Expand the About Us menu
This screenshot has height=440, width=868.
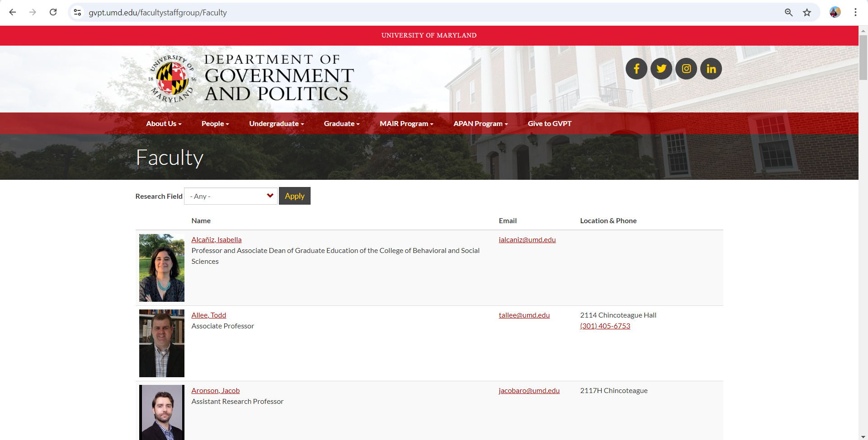(163, 124)
